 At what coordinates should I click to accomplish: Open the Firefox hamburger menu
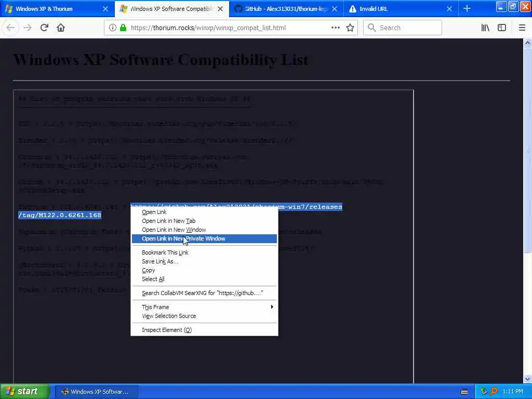522,28
